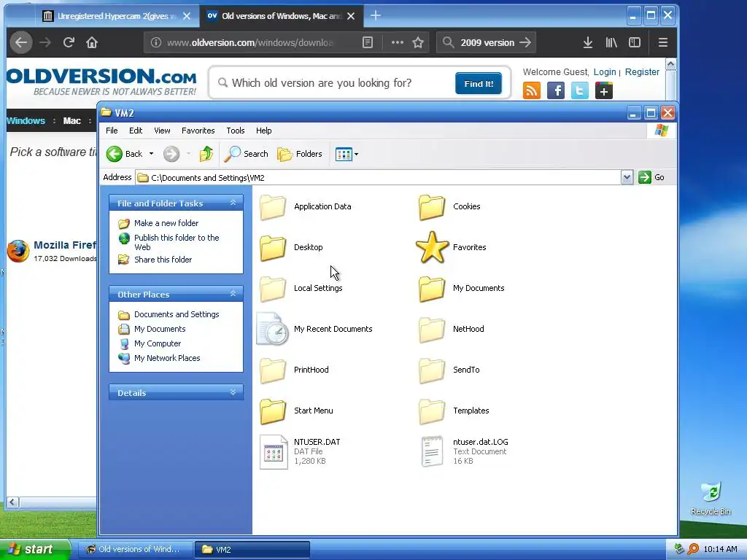
Task: Open My Computer link in Other Places
Action: coord(158,343)
